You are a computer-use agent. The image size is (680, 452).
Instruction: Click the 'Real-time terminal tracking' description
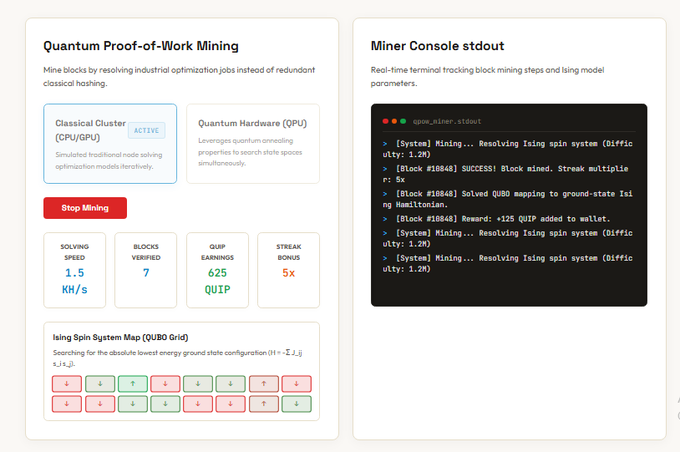tap(487, 76)
